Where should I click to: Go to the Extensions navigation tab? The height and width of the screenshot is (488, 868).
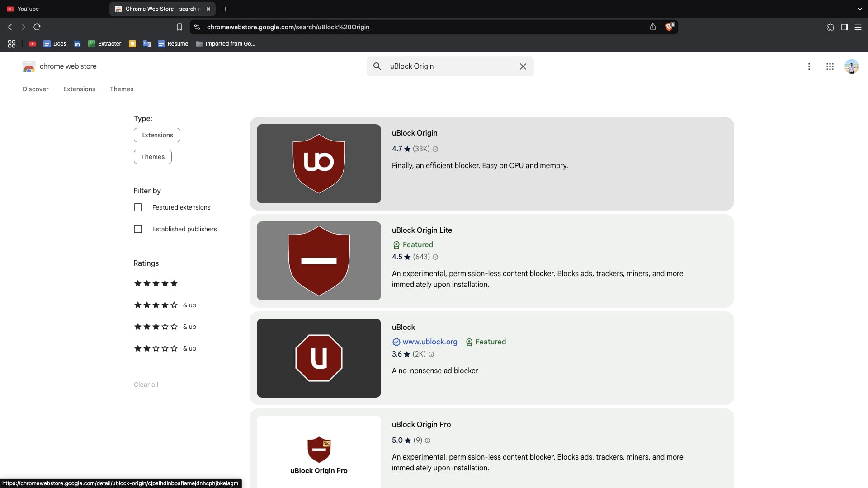click(79, 89)
